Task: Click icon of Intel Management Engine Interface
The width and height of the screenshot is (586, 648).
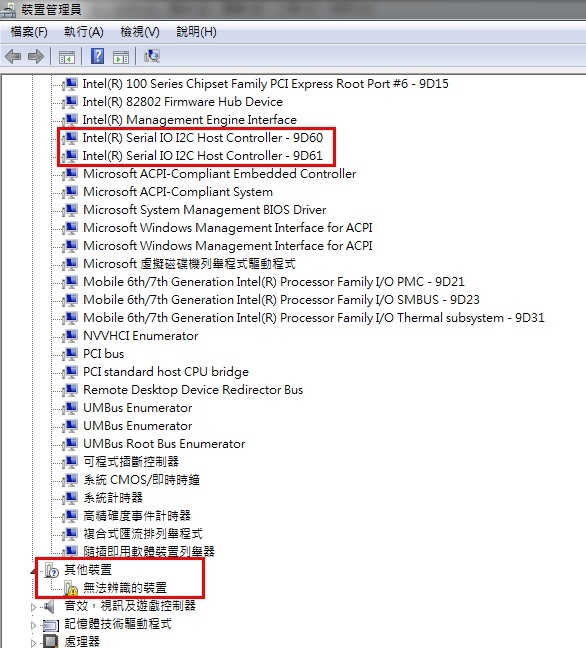Action: (x=71, y=120)
